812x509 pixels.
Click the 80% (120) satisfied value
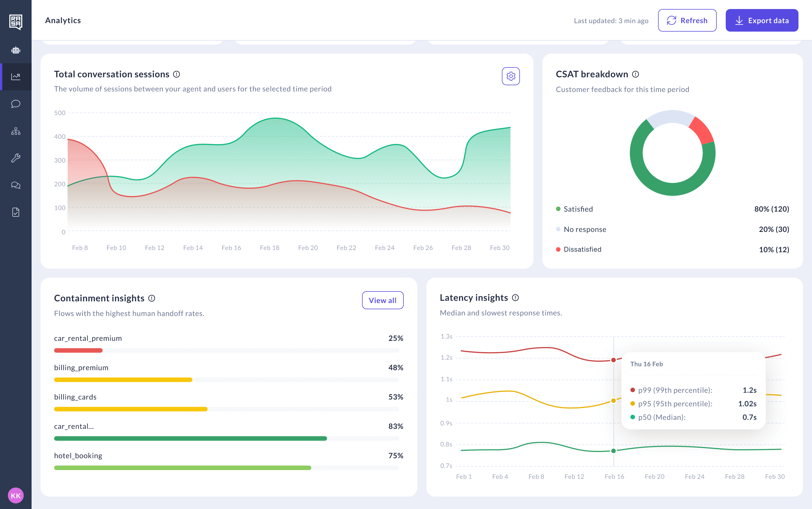pyautogui.click(x=772, y=209)
